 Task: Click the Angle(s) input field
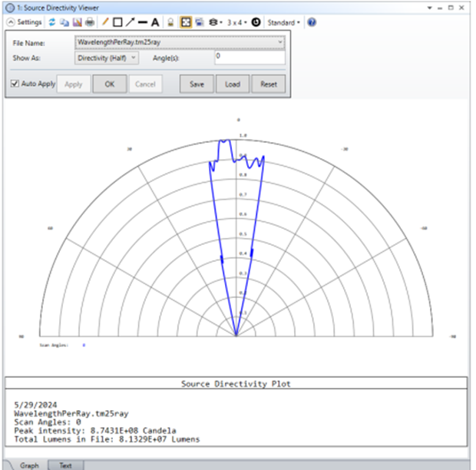249,57
